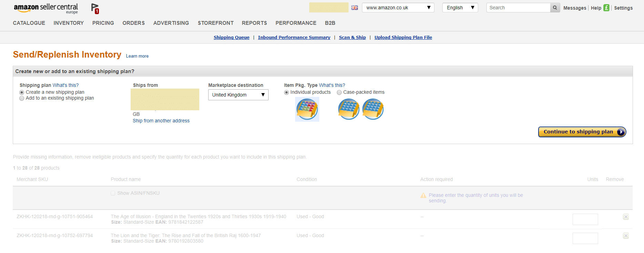Focus the Search input field

(518, 8)
